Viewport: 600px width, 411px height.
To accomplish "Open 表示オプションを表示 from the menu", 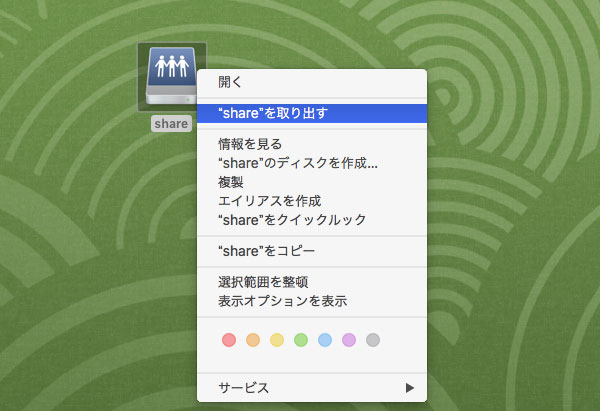I will coord(282,301).
